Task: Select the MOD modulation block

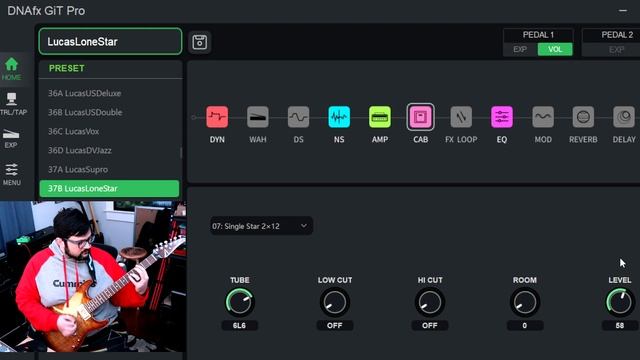Action: (x=543, y=117)
